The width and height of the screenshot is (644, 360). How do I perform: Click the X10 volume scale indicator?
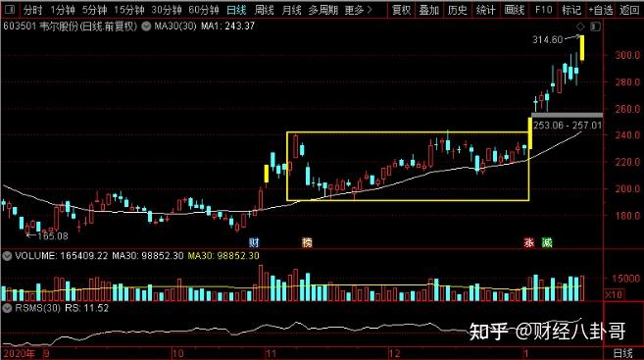614,294
